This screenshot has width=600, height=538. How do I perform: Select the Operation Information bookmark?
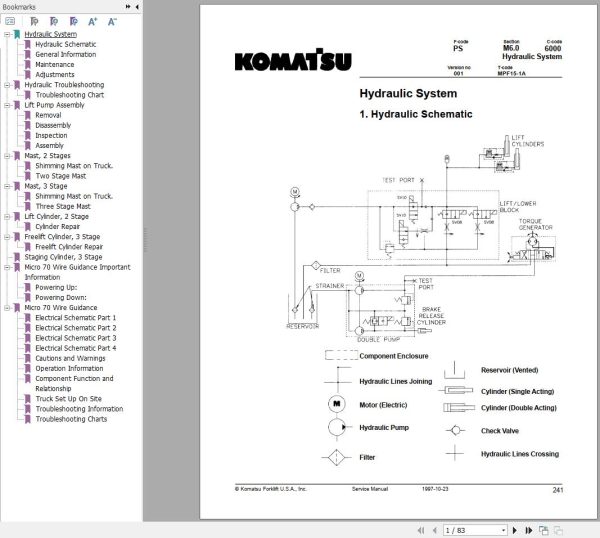(x=69, y=368)
